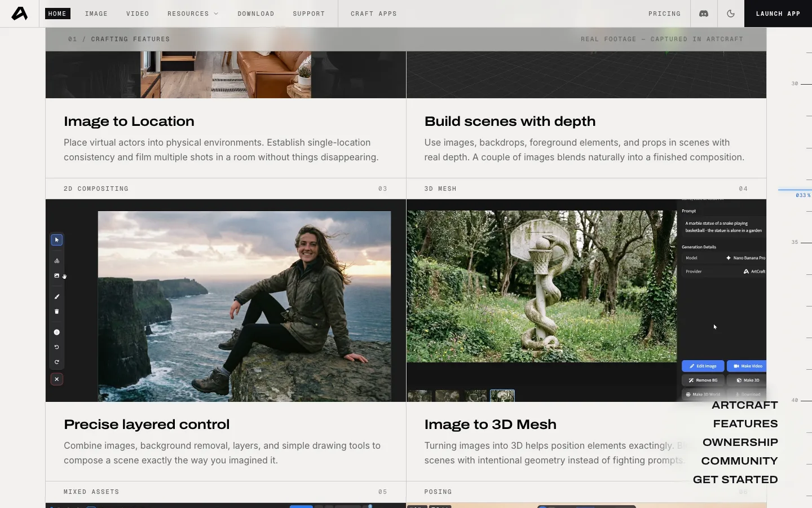Viewport: 812px width, 508px height.
Task: Select the first thumbnail below statue image
Action: click(x=420, y=396)
